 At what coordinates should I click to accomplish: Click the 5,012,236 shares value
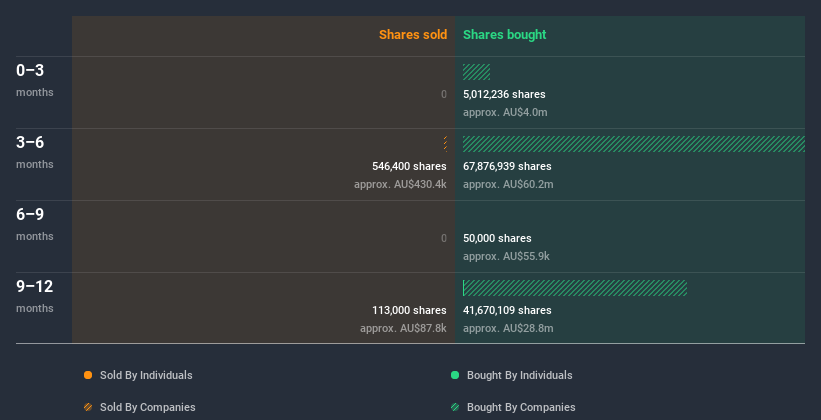pos(504,94)
